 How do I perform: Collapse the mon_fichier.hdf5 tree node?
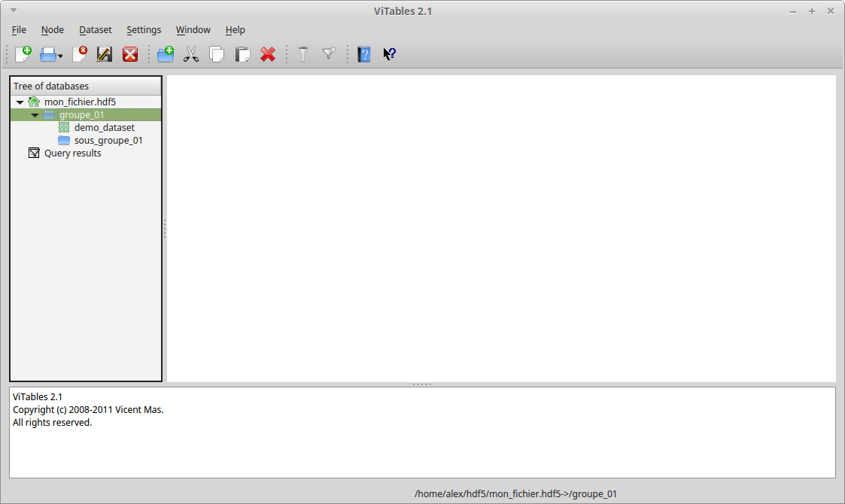pyautogui.click(x=20, y=102)
